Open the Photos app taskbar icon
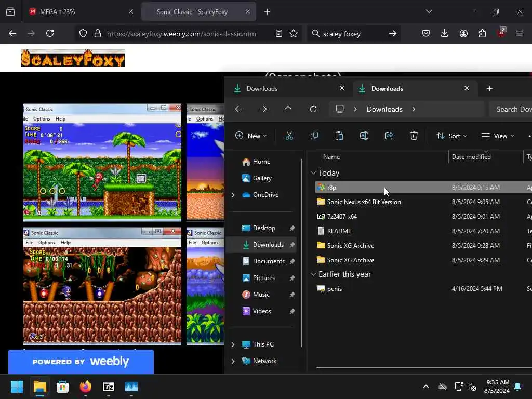This screenshot has width=532, height=399. pyautogui.click(x=131, y=387)
